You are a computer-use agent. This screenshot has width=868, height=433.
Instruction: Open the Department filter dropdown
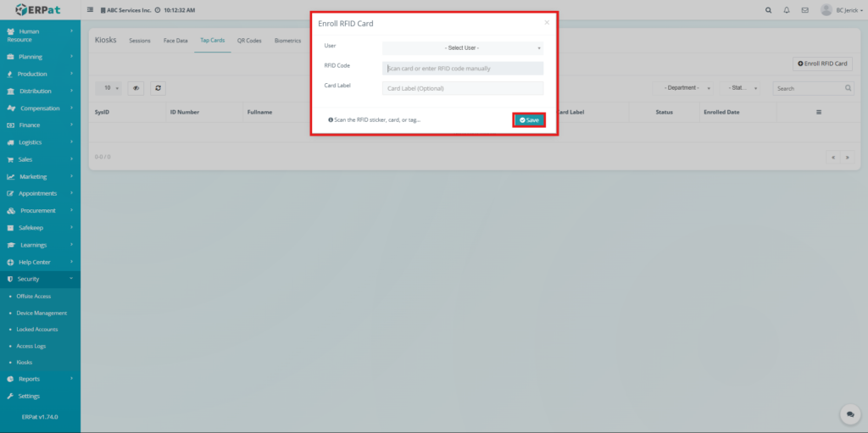tap(686, 88)
